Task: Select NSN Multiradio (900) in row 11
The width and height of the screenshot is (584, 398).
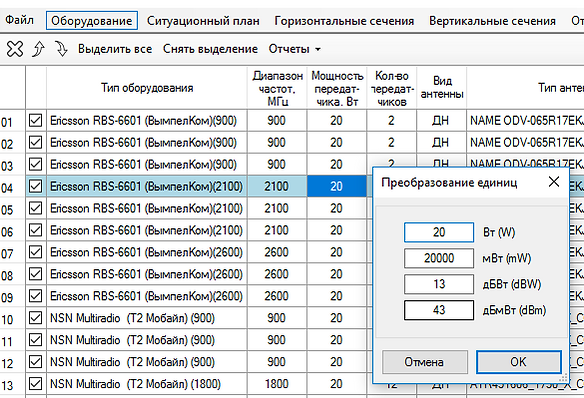Action: (146, 340)
